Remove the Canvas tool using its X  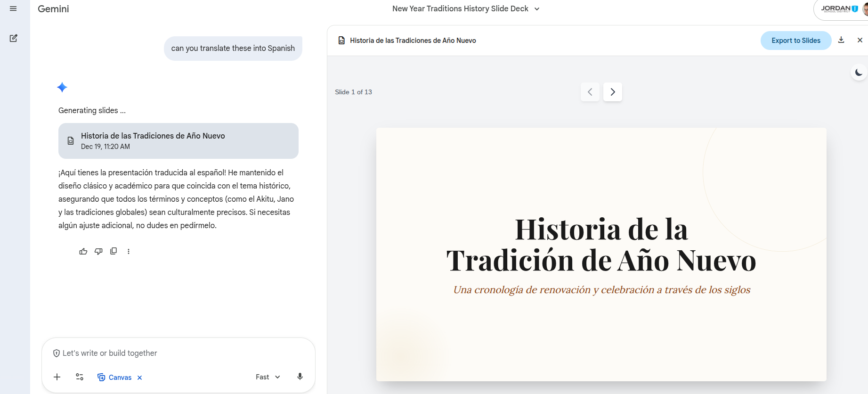(140, 378)
